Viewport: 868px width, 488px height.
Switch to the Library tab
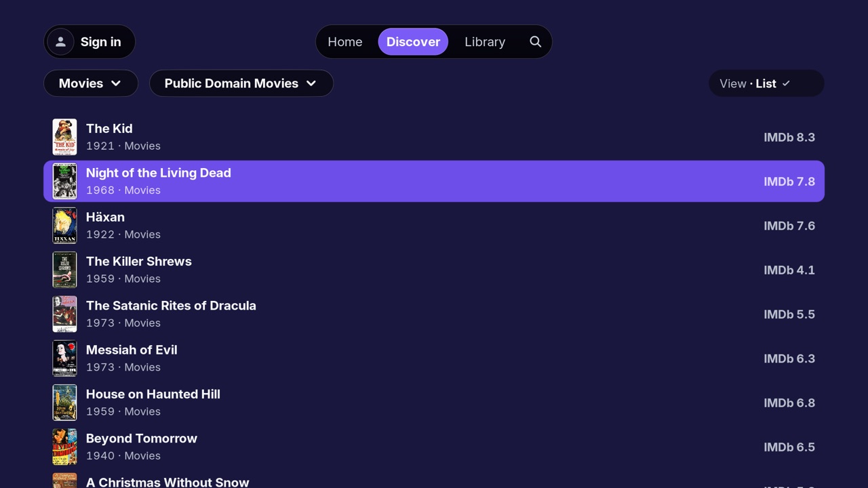(485, 41)
